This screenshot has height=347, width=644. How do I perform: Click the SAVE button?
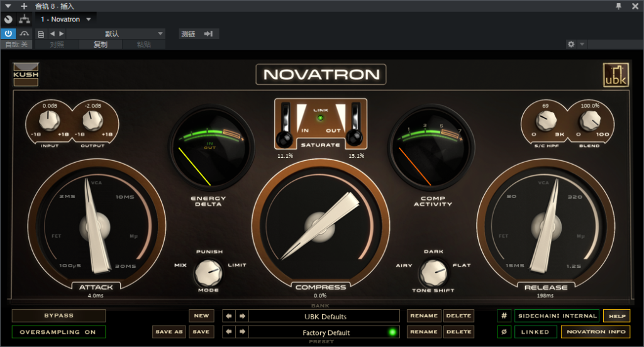(x=201, y=332)
